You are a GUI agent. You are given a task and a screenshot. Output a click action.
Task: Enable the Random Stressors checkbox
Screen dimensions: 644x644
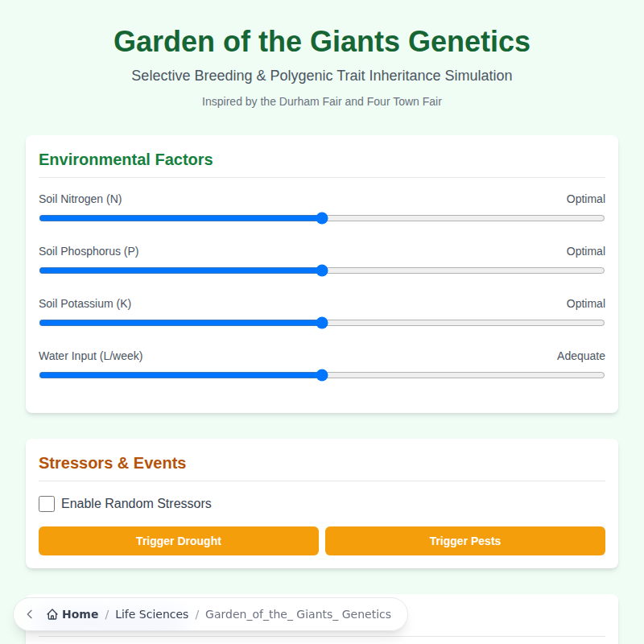pos(47,503)
